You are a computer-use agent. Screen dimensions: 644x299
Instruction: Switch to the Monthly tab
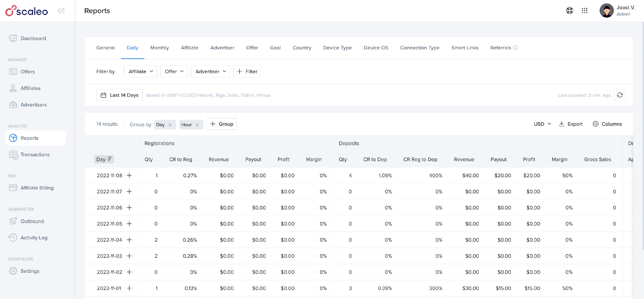[x=159, y=47]
